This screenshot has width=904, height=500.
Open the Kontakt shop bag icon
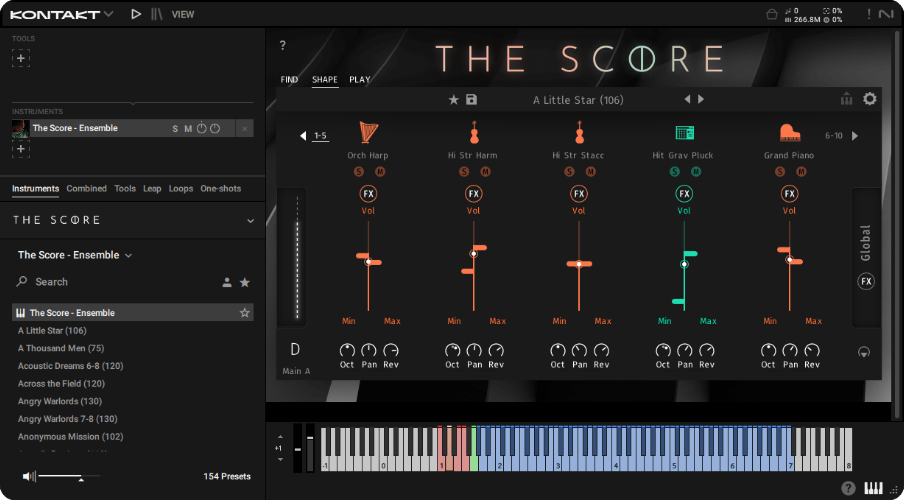(771, 14)
